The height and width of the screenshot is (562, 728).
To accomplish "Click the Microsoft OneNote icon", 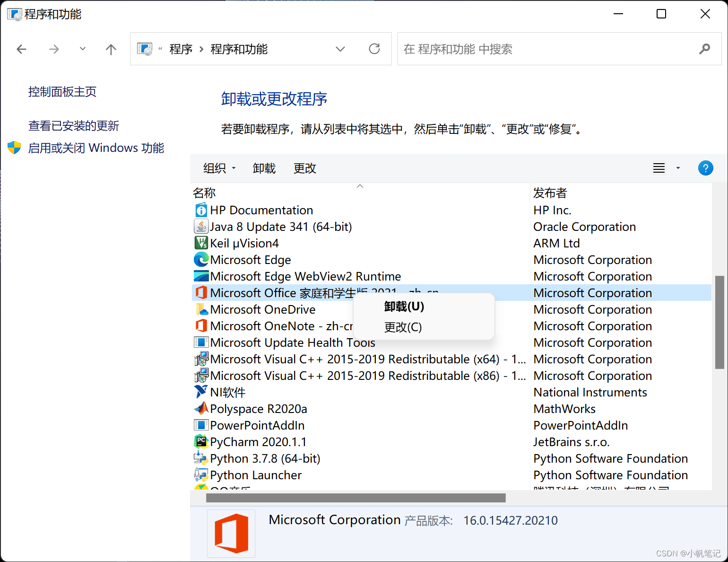I will 201,326.
